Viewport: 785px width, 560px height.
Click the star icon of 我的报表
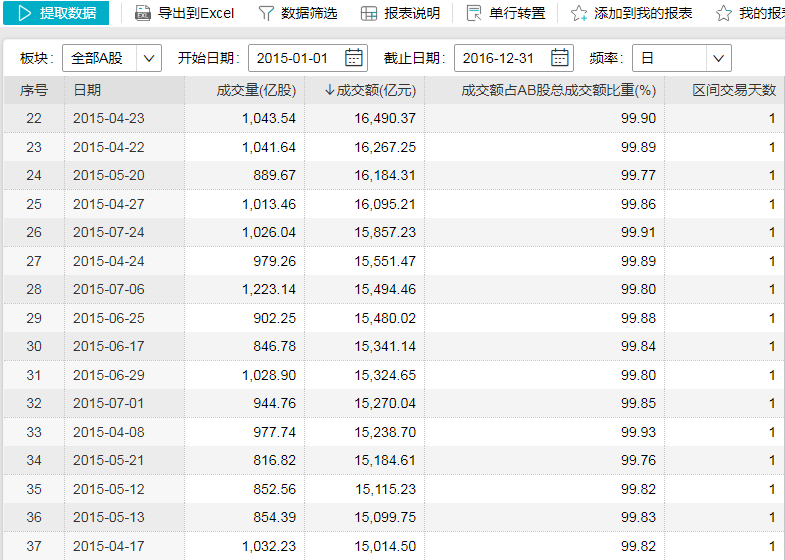(723, 13)
